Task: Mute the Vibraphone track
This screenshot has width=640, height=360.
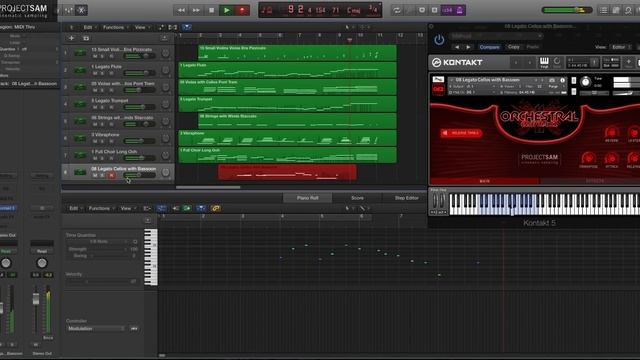Action: tap(95, 141)
